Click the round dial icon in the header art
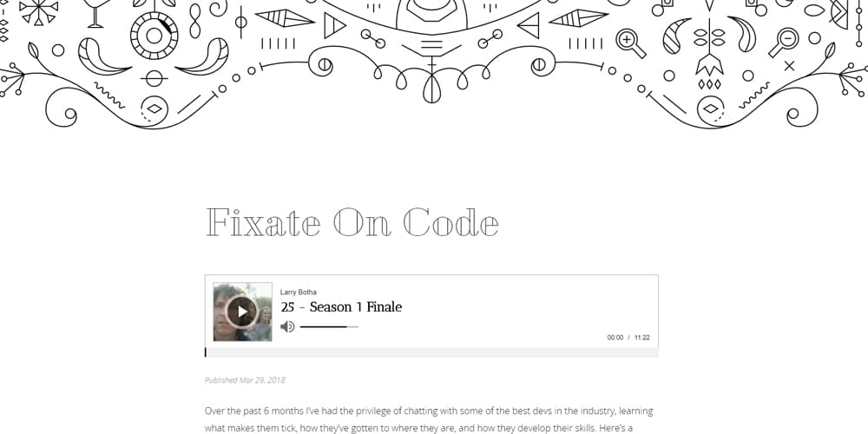The height and width of the screenshot is (434, 868). pos(154,36)
